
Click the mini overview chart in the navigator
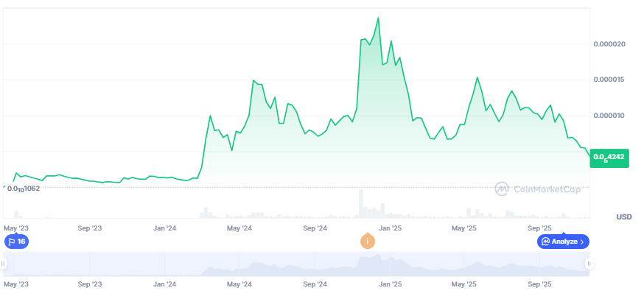[295, 264]
